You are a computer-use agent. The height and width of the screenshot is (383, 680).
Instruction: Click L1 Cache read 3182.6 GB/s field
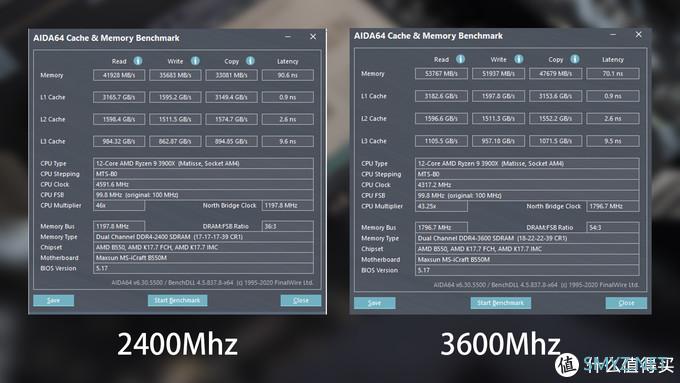441,96
